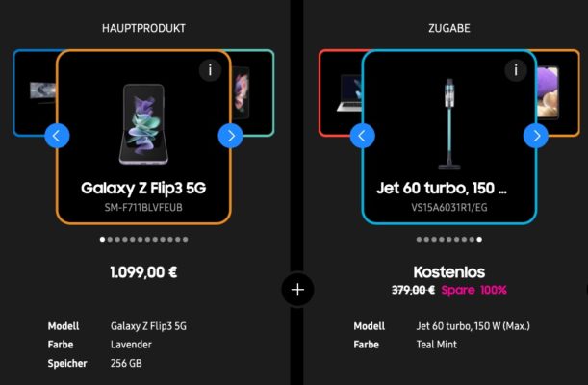Image resolution: width=588 pixels, height=385 pixels.
Task: Advance to next Hauptprodukt with right arrow
Action: [x=231, y=136]
